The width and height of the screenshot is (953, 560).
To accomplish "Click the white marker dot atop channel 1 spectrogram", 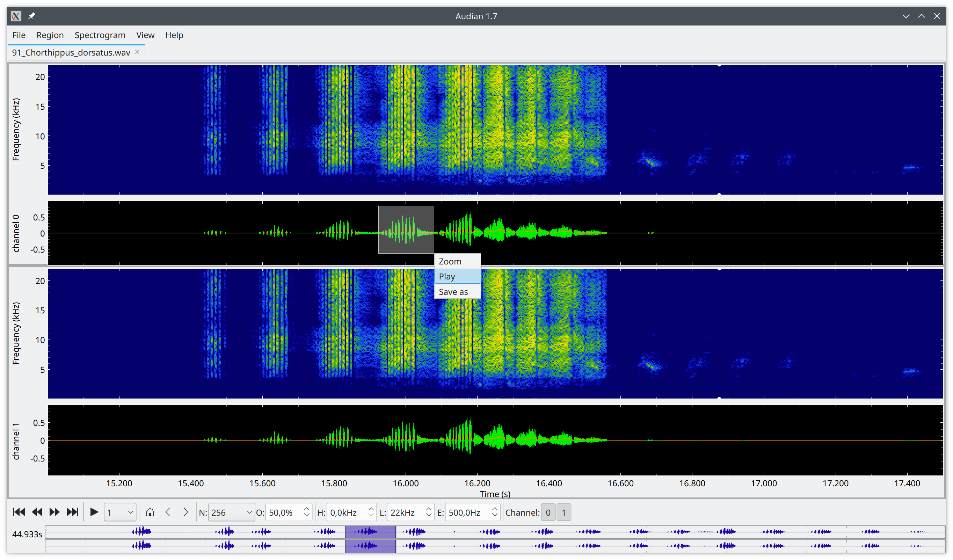I will point(719,269).
